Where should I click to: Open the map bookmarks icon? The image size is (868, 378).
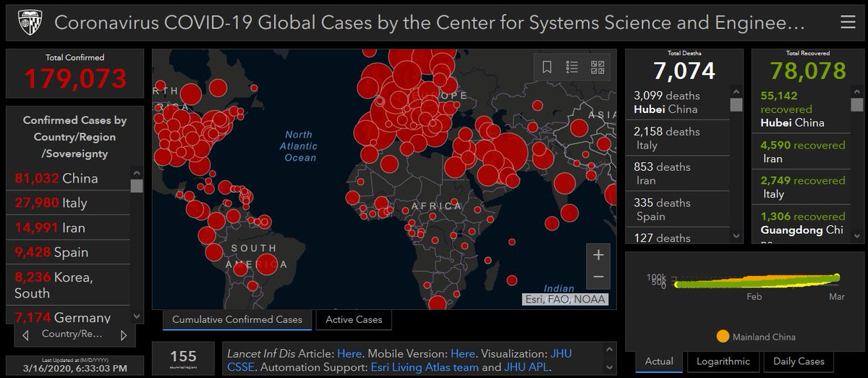(x=547, y=67)
